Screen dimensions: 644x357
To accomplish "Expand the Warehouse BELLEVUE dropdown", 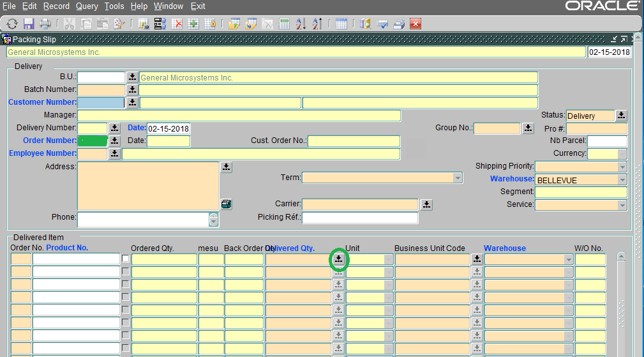I will [x=622, y=180].
